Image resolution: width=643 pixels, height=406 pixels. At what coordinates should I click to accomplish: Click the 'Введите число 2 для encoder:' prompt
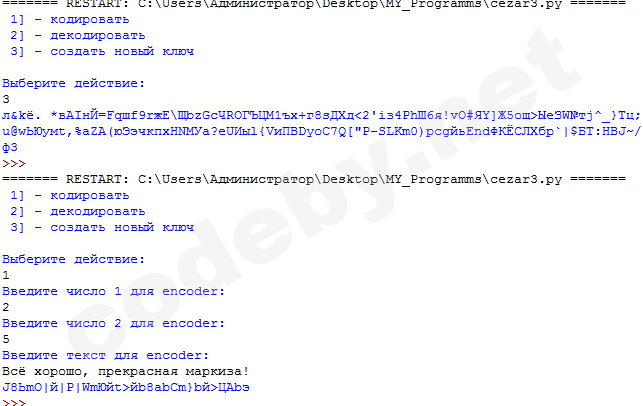(114, 324)
